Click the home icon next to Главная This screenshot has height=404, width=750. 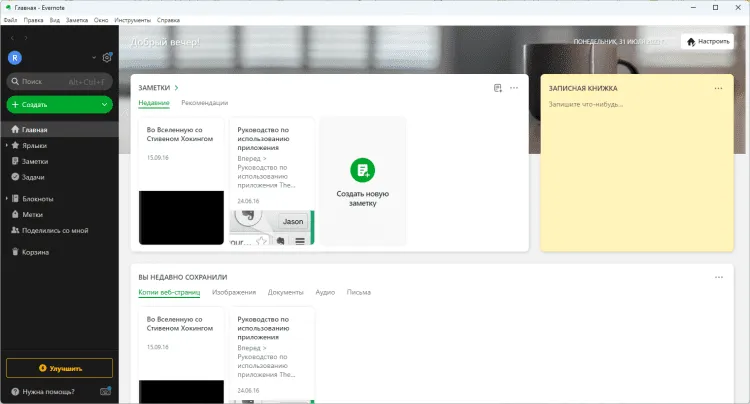[15, 130]
